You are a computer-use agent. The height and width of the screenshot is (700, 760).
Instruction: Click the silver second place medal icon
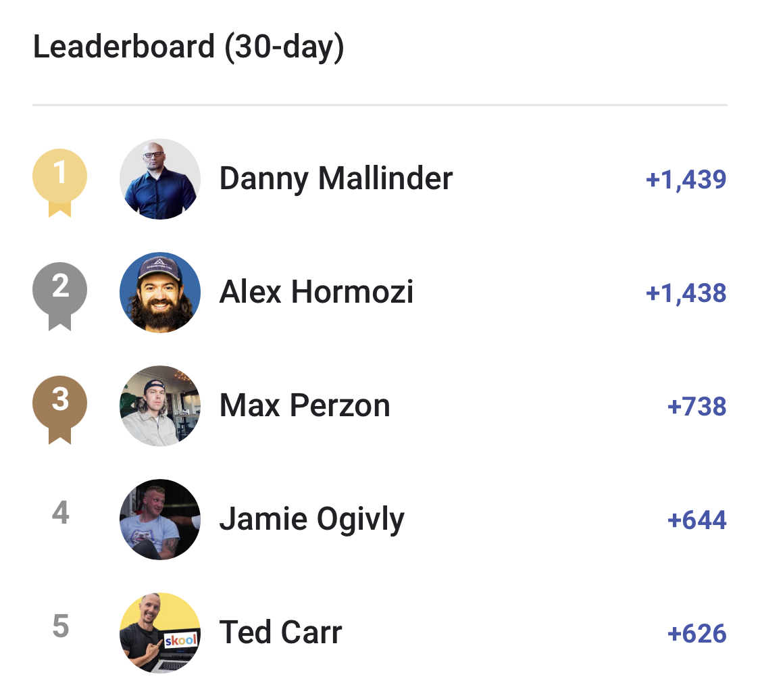click(x=59, y=296)
